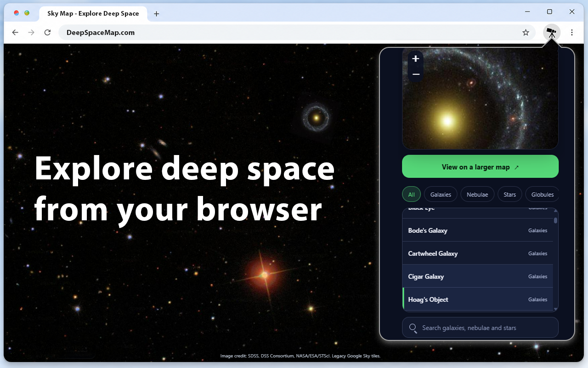Maximize the browser window

(x=549, y=12)
